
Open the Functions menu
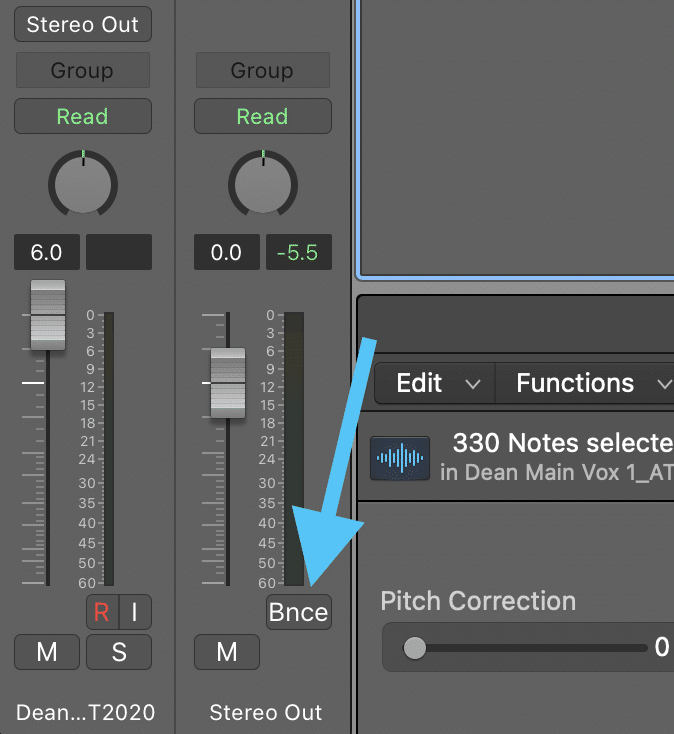pyautogui.click(x=585, y=383)
